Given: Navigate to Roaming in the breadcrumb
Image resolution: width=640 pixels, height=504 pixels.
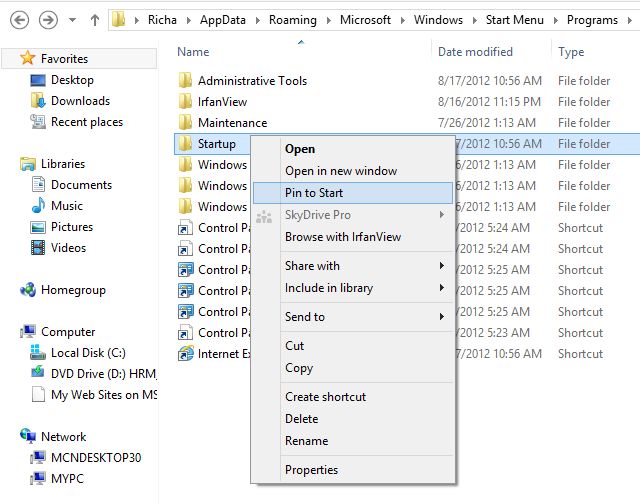Looking at the screenshot, I should [293, 20].
